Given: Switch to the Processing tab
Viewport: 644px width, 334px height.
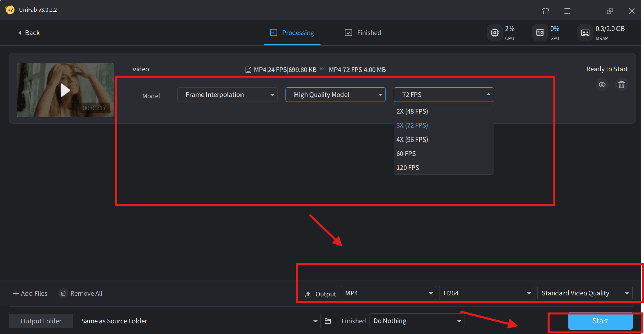Looking at the screenshot, I should click(292, 33).
